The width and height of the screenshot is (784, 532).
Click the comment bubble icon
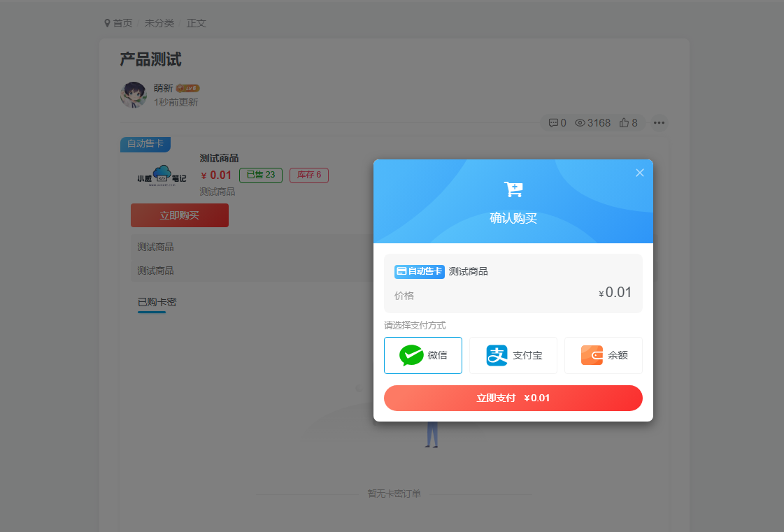click(x=553, y=123)
